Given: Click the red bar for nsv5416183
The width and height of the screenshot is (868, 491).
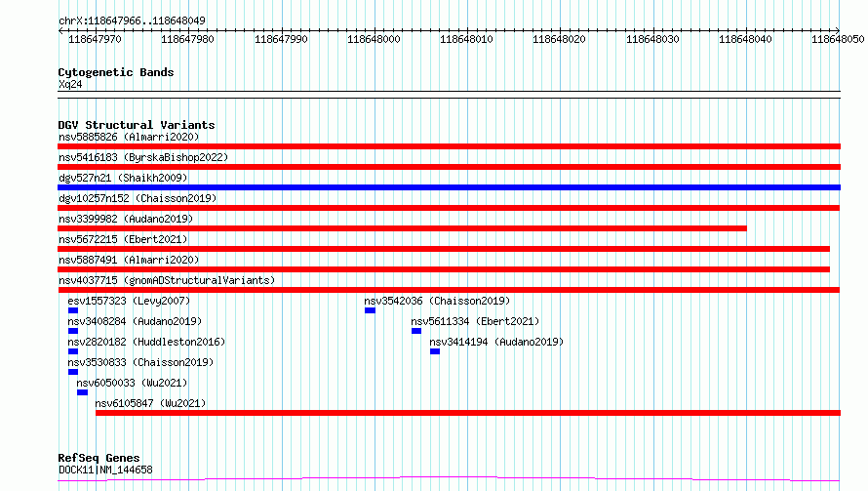Looking at the screenshot, I should pos(449,167).
